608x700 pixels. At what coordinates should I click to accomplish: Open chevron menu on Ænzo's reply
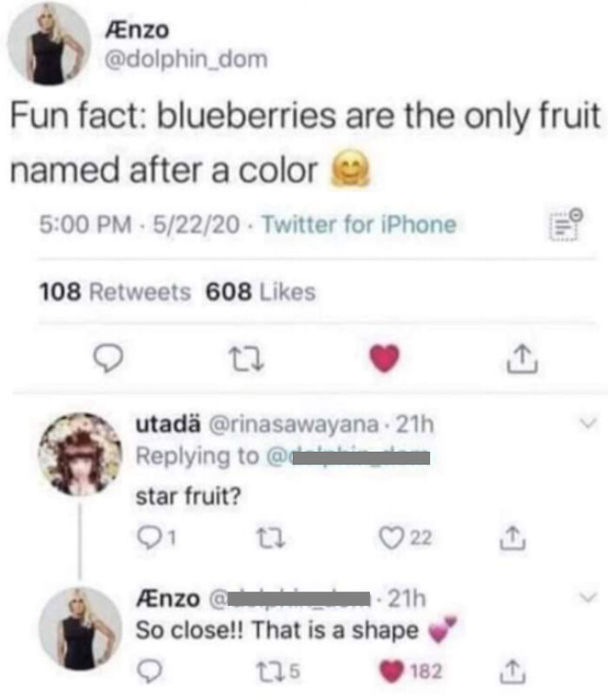588,597
